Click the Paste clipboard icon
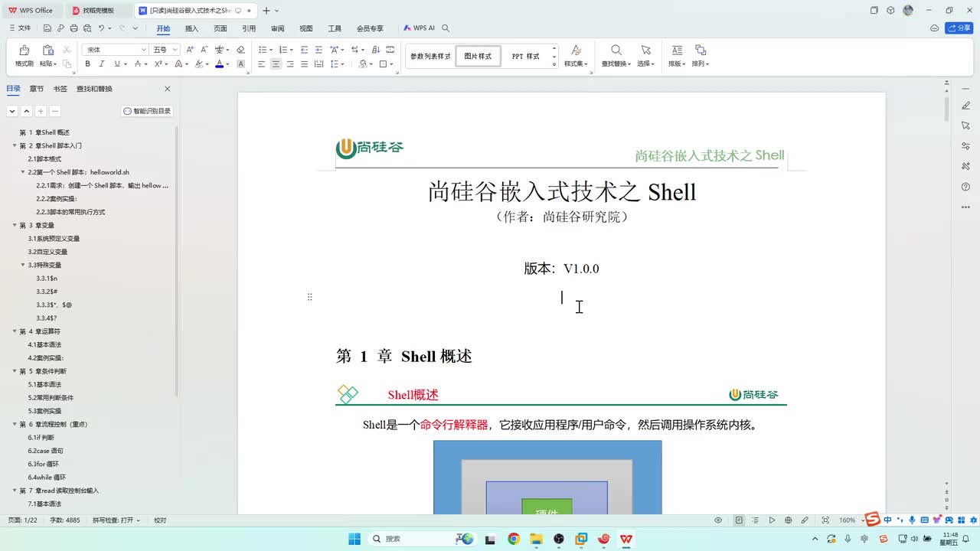This screenshot has height=551, width=980. coord(47,50)
